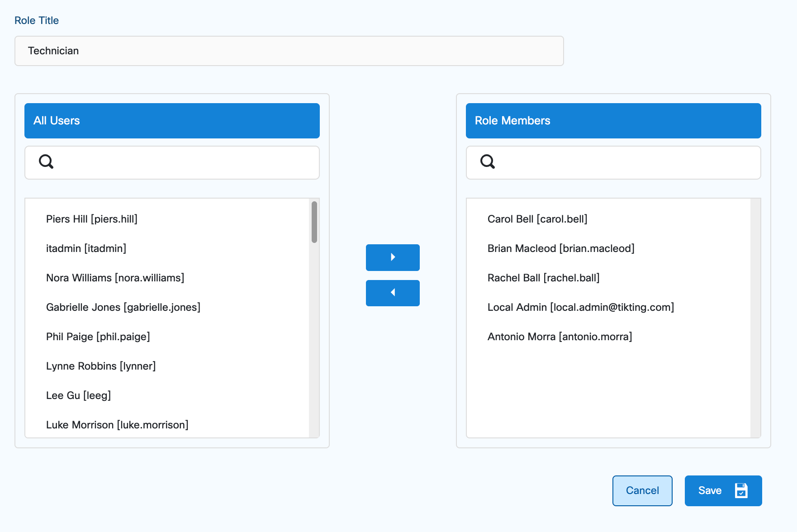Select Local Admin role member
The width and height of the screenshot is (797, 532).
[x=581, y=307]
